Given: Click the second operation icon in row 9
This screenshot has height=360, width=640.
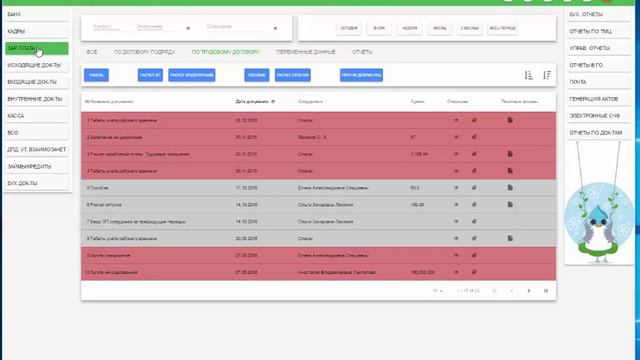Looking at the screenshot, I should tap(474, 255).
